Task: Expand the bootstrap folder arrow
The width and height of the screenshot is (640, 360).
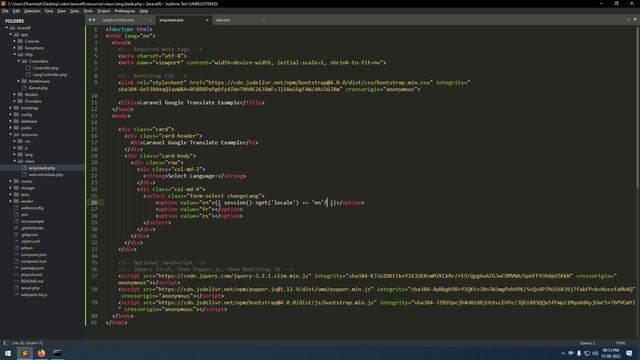Action: pyautogui.click(x=11, y=108)
